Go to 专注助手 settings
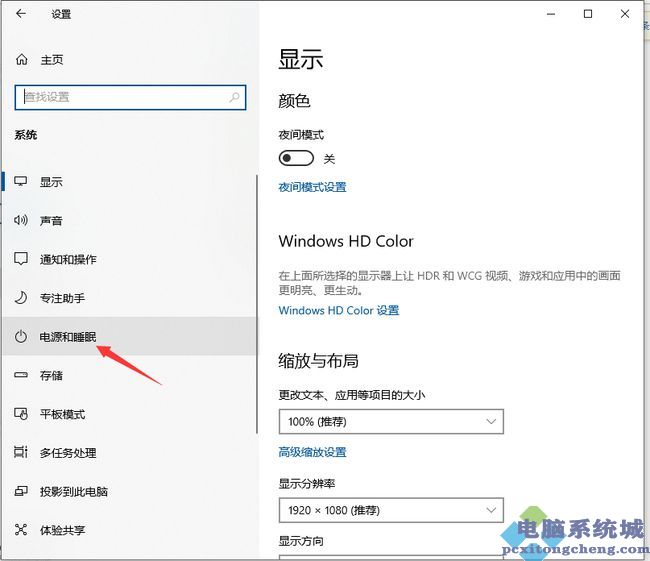This screenshot has width=650, height=561. 62,298
